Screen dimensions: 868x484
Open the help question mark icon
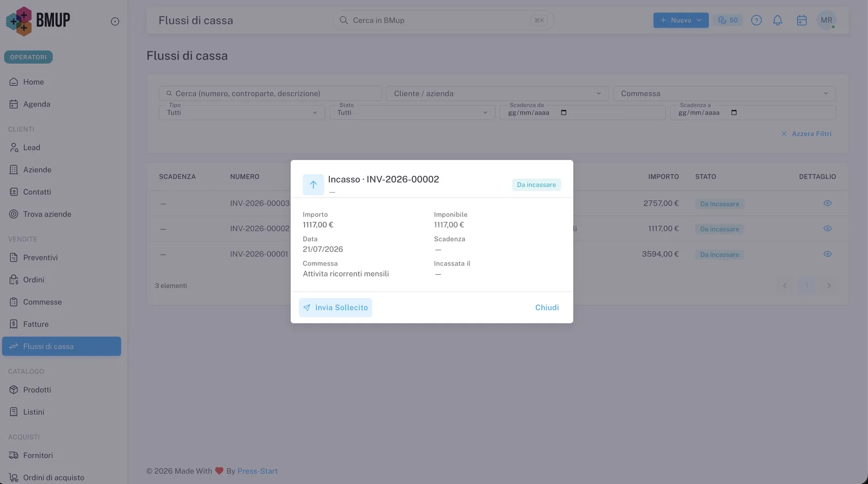tap(756, 20)
